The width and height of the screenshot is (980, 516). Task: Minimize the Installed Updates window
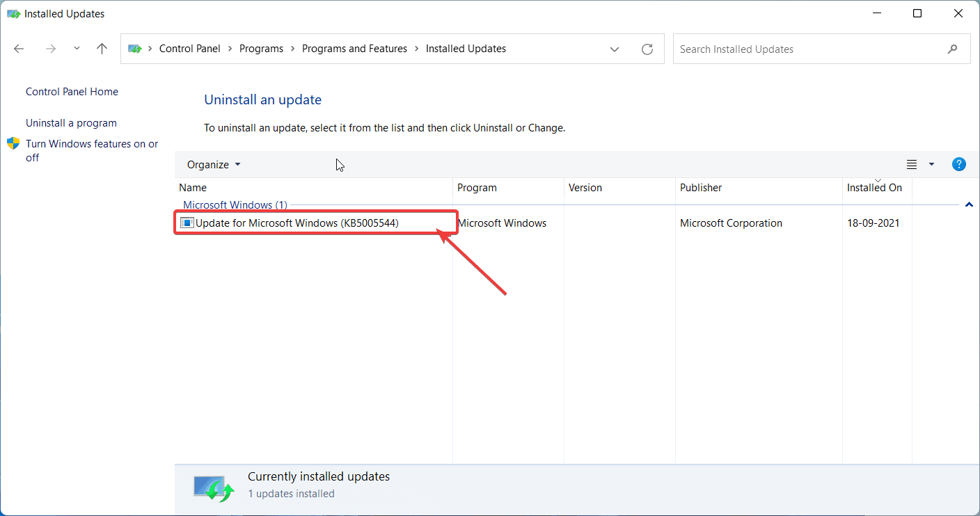tap(876, 14)
